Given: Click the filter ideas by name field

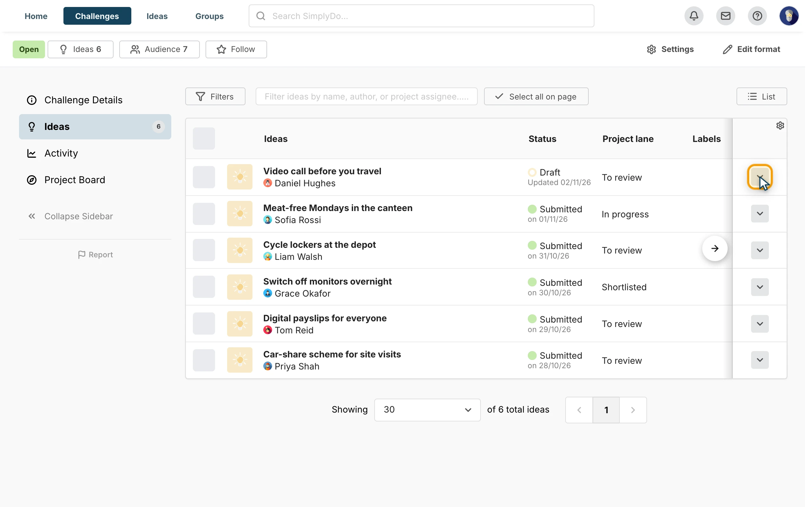Looking at the screenshot, I should 366,97.
